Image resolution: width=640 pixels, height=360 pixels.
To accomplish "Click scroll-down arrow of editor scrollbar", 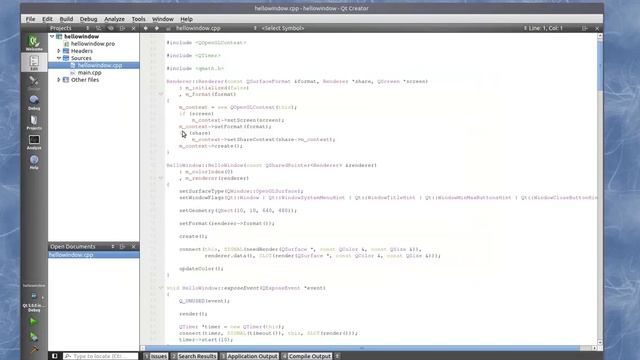I will pyautogui.click(x=600, y=342).
